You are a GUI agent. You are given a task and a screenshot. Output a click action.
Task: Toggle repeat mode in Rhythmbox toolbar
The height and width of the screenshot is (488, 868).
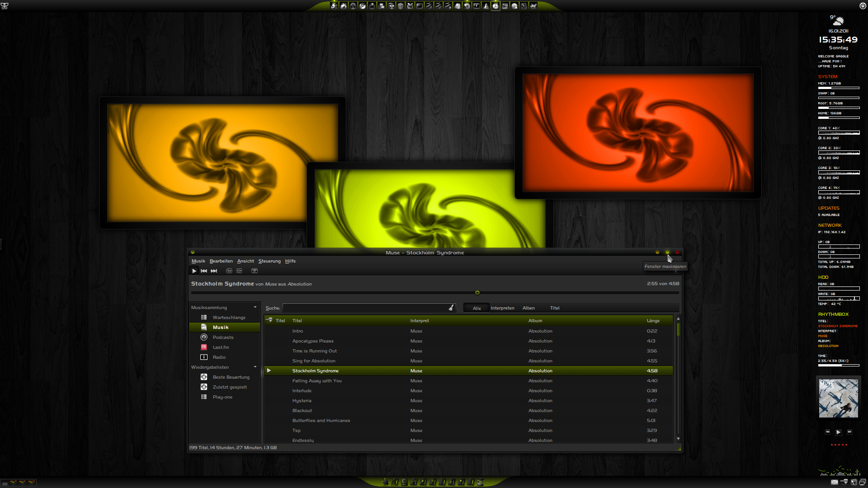(x=229, y=271)
